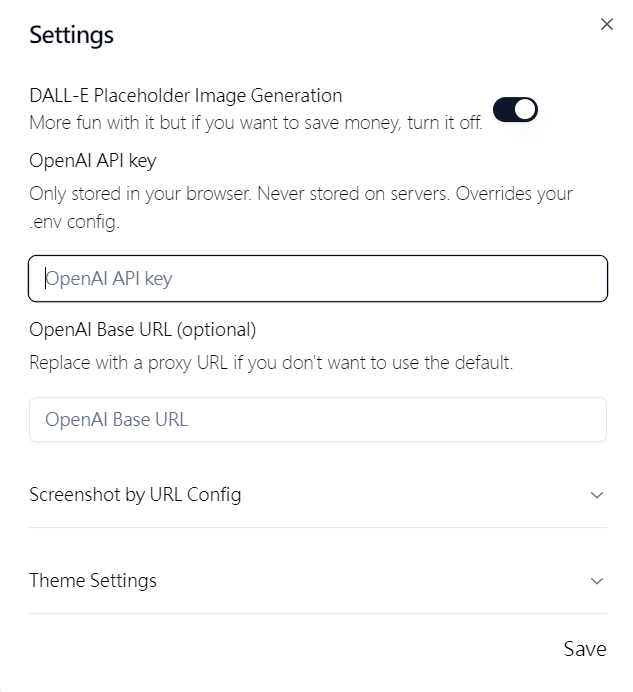
Task: Click the chevron arrow next to Theme Settings
Action: click(597, 581)
